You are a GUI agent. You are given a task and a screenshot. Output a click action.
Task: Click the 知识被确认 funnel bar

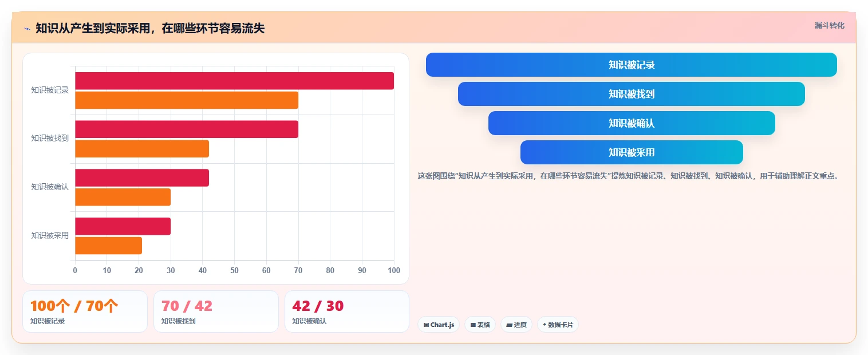631,123
